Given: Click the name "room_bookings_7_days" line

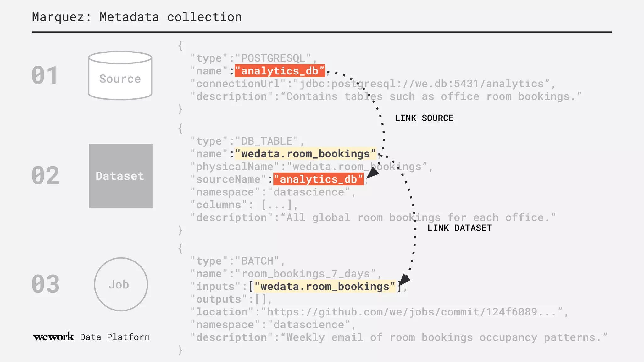Looking at the screenshot, I should 286,274.
